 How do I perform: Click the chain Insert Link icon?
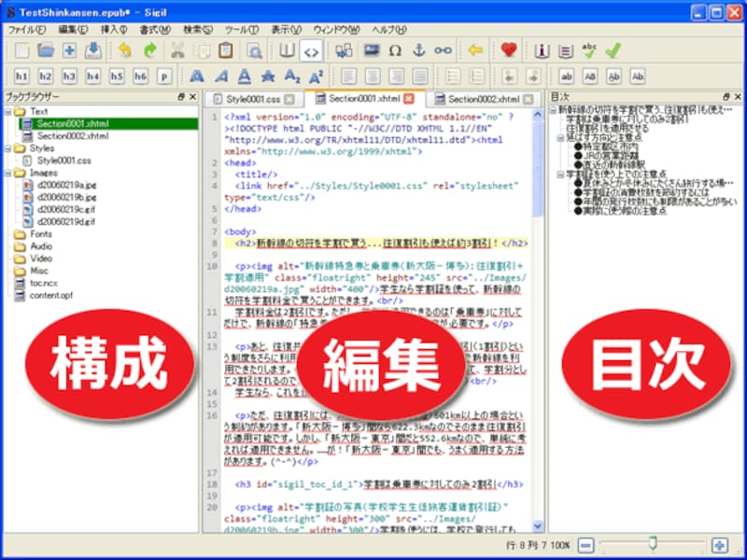pyautogui.click(x=443, y=50)
